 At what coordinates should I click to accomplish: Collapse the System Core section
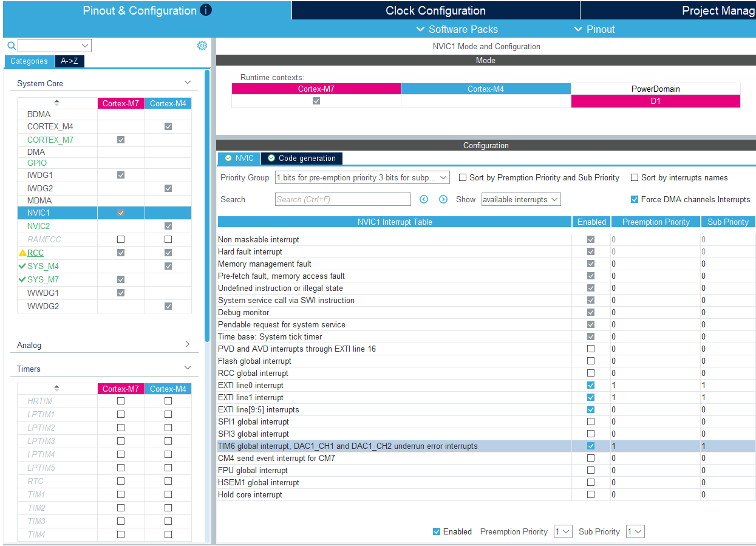[x=188, y=83]
